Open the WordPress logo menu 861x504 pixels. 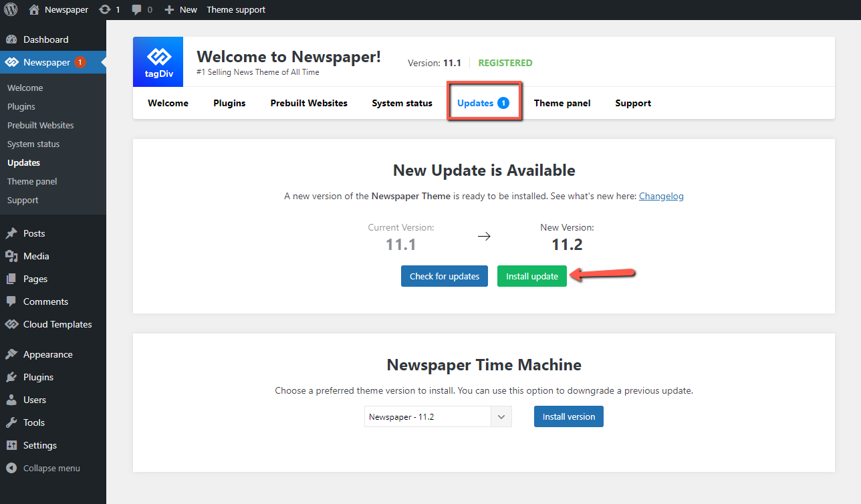[11, 9]
